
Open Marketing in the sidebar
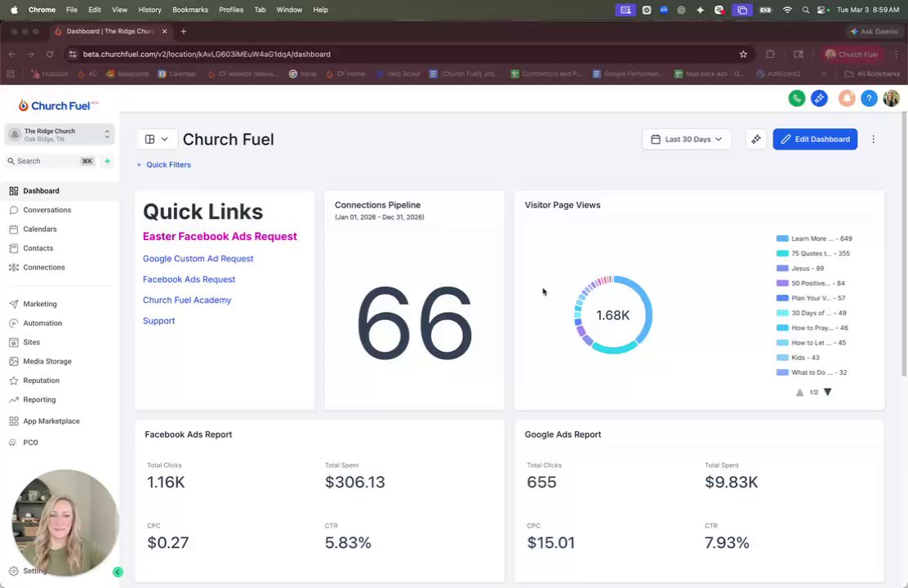click(x=40, y=304)
